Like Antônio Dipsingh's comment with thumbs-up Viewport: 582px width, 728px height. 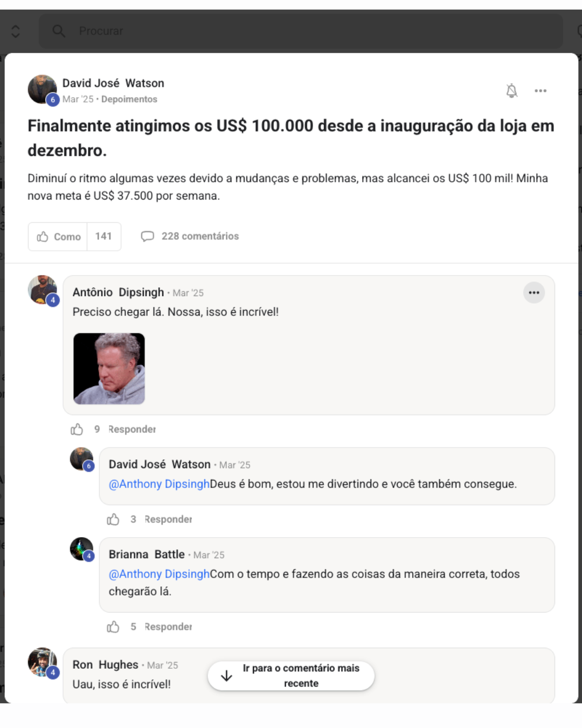77,429
